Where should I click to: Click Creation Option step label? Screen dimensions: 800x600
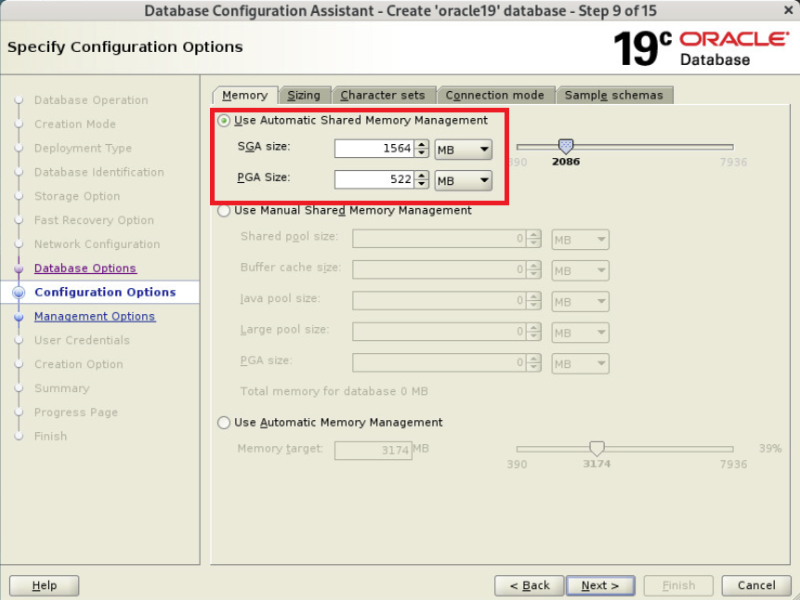(79, 364)
